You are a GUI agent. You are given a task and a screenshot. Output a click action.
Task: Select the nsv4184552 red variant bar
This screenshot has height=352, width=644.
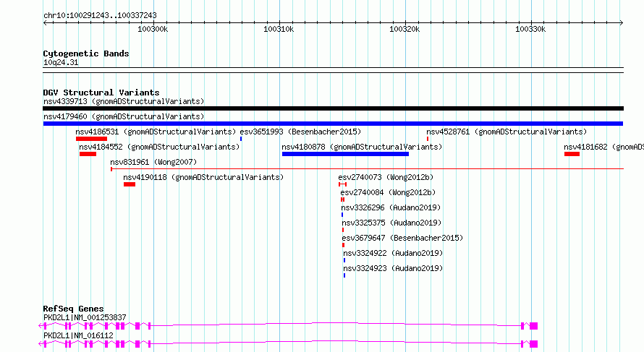[88, 154]
